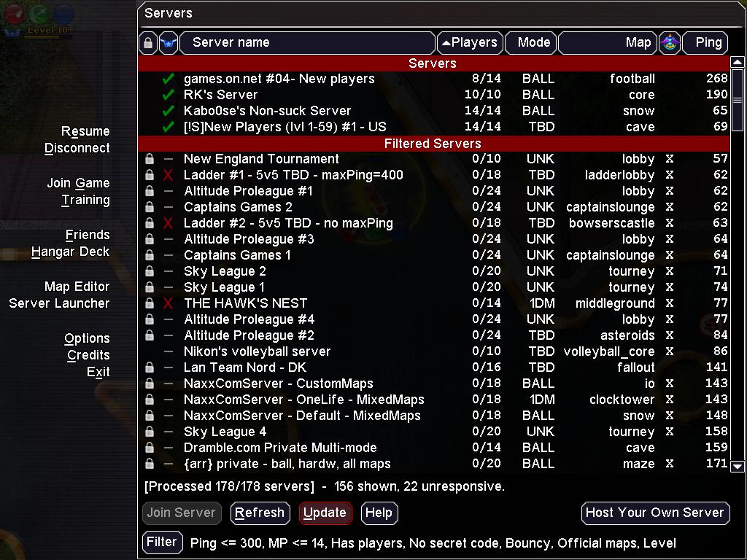Screen dimensions: 747x560
Task: View the Credits
Action: point(88,355)
